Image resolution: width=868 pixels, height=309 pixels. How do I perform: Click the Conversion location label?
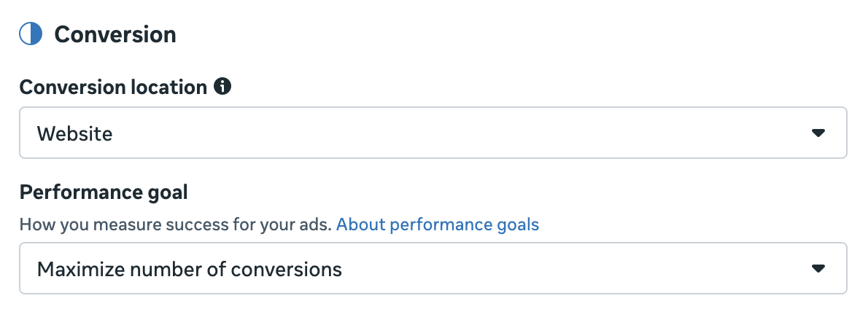tap(113, 87)
